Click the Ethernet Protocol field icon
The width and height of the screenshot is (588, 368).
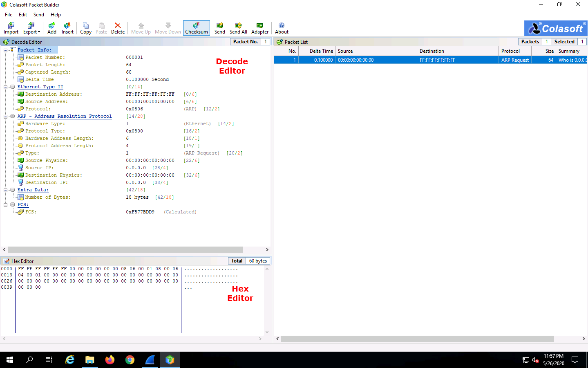(x=21, y=109)
